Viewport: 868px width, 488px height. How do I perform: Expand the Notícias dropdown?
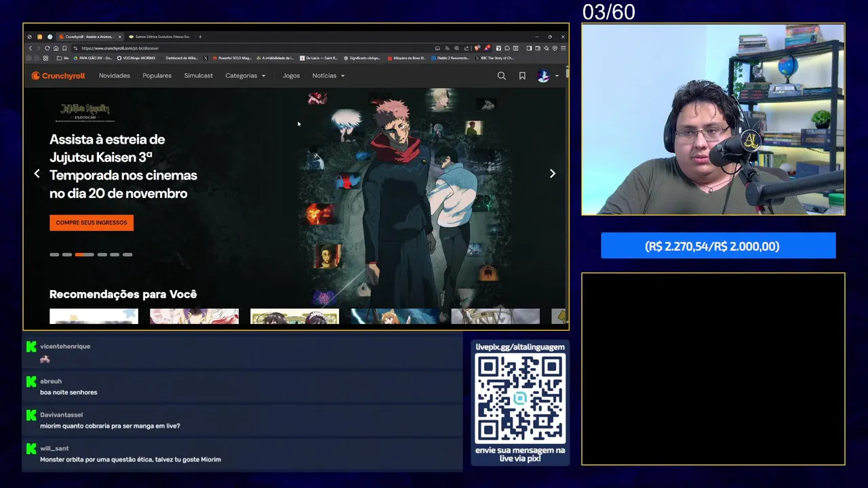coord(329,76)
